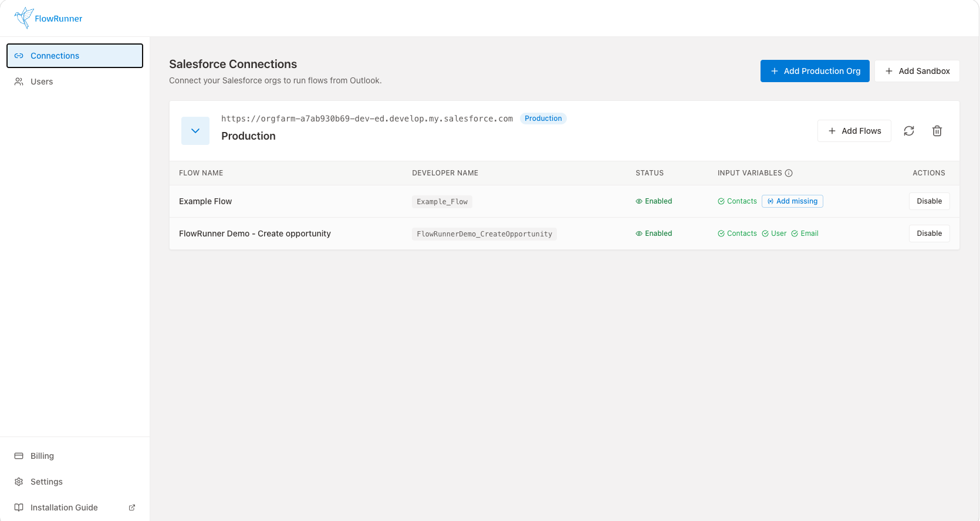Click the ACTIONS column header
The image size is (980, 521).
929,173
